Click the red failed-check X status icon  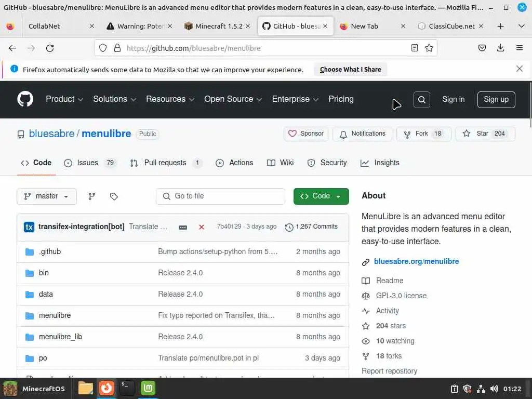(201, 227)
